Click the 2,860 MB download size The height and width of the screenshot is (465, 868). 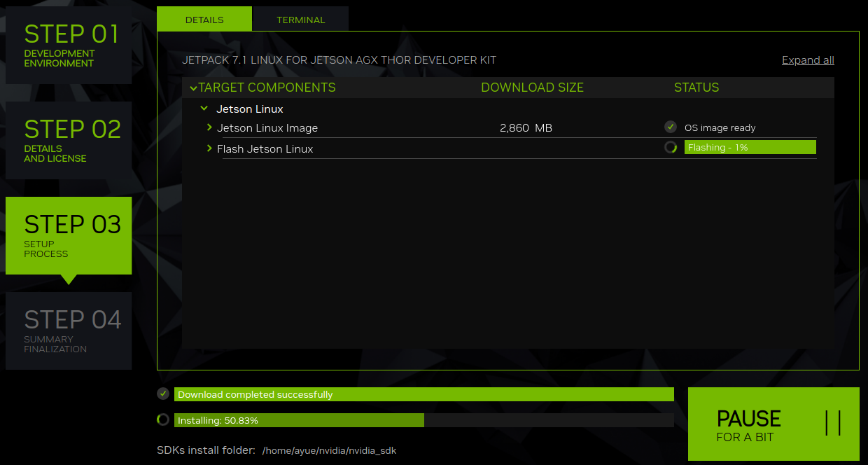click(526, 128)
